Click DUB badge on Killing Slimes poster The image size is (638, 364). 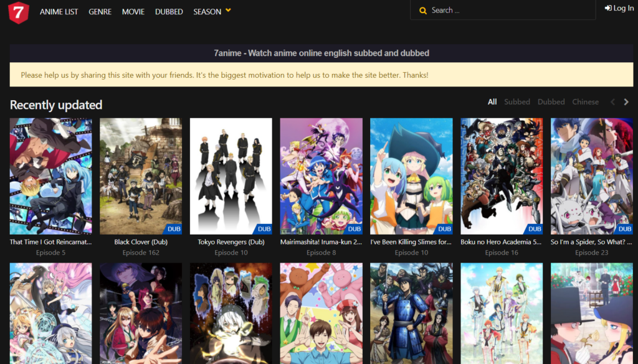pyautogui.click(x=444, y=229)
